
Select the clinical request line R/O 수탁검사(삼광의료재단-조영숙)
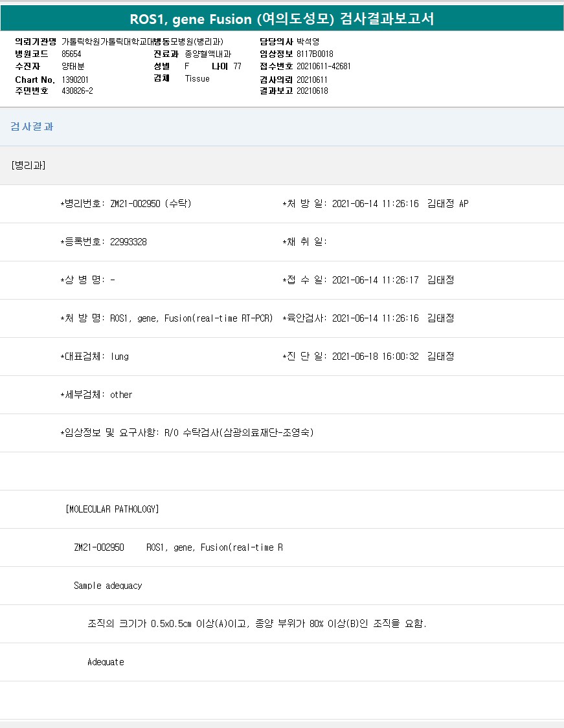(x=239, y=433)
